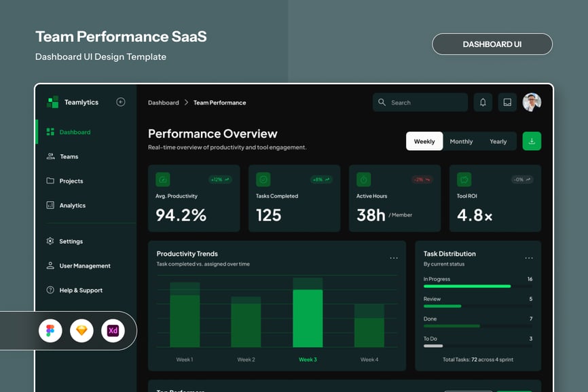Click the Dashboard breadcrumb link
This screenshot has width=588, height=392.
[x=164, y=103]
